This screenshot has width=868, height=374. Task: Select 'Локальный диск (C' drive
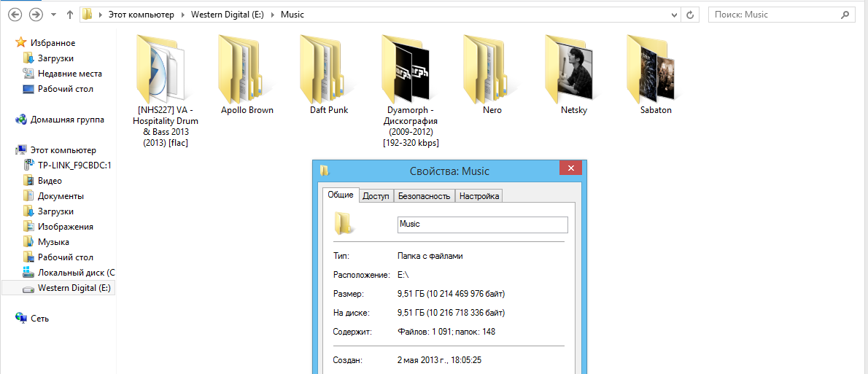69,272
